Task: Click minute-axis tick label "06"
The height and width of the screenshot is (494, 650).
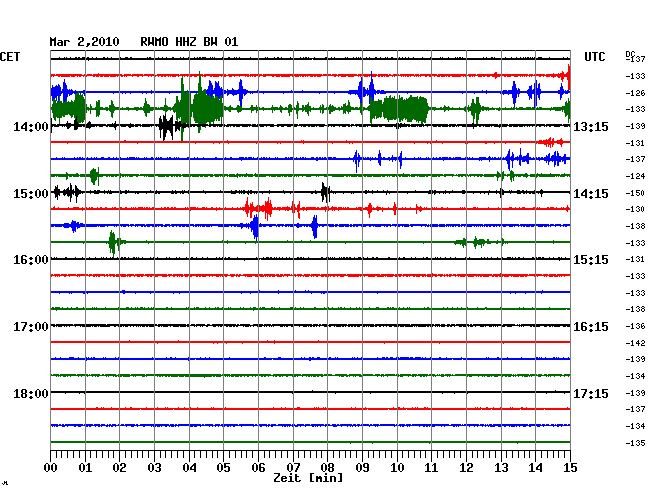Action: pos(258,467)
